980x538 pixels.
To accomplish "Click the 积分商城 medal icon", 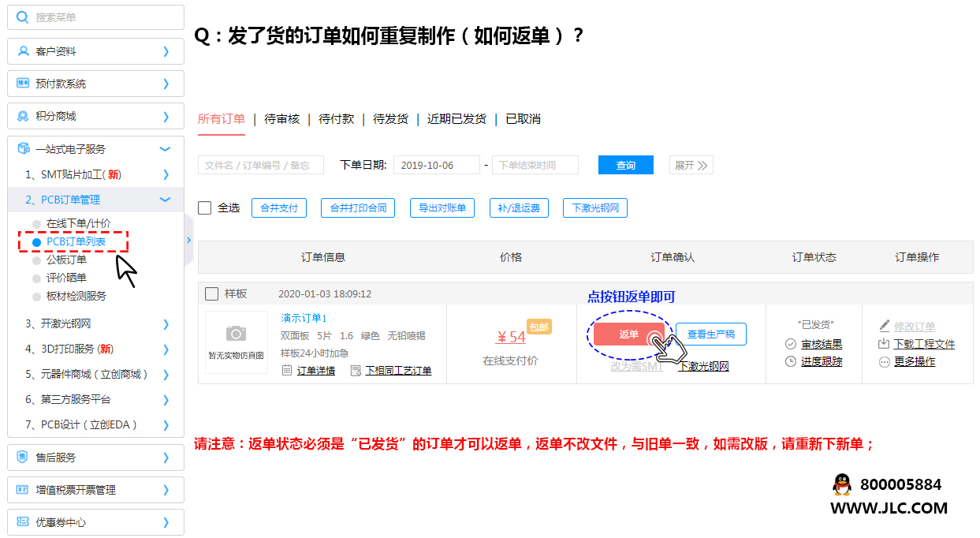I will (21, 116).
